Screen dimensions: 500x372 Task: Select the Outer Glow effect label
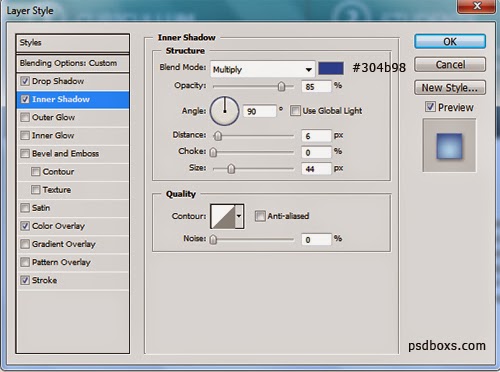tap(53, 117)
